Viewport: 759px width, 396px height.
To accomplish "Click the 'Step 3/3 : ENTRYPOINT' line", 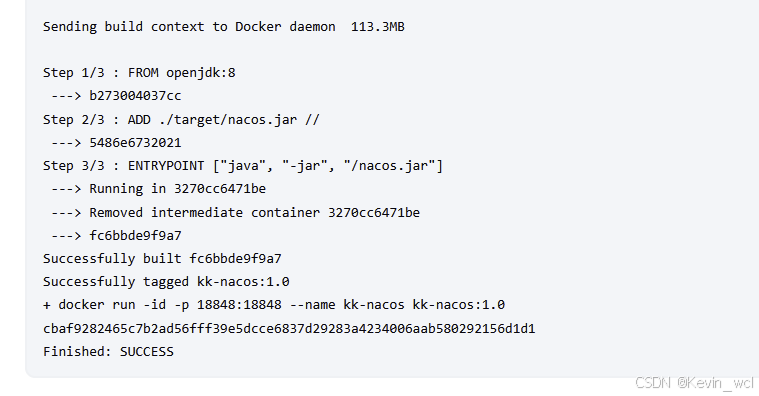I will 243,166.
